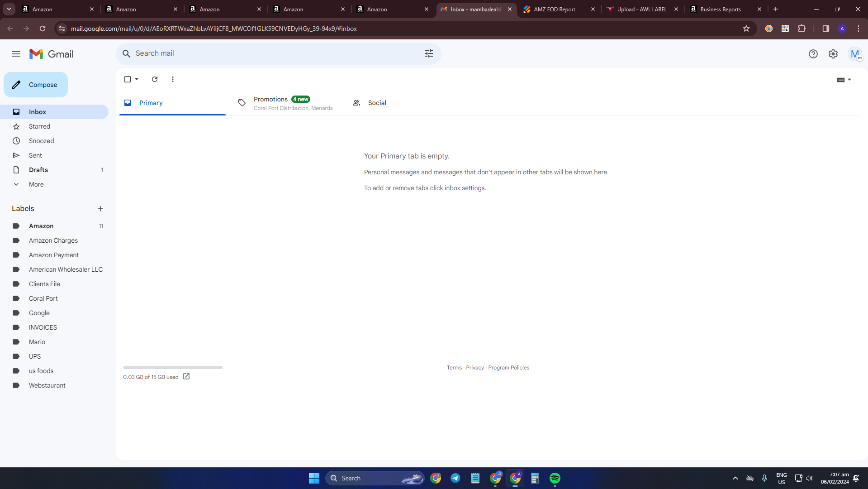Close the Business Reports browser tab
868x489 pixels.
click(759, 9)
